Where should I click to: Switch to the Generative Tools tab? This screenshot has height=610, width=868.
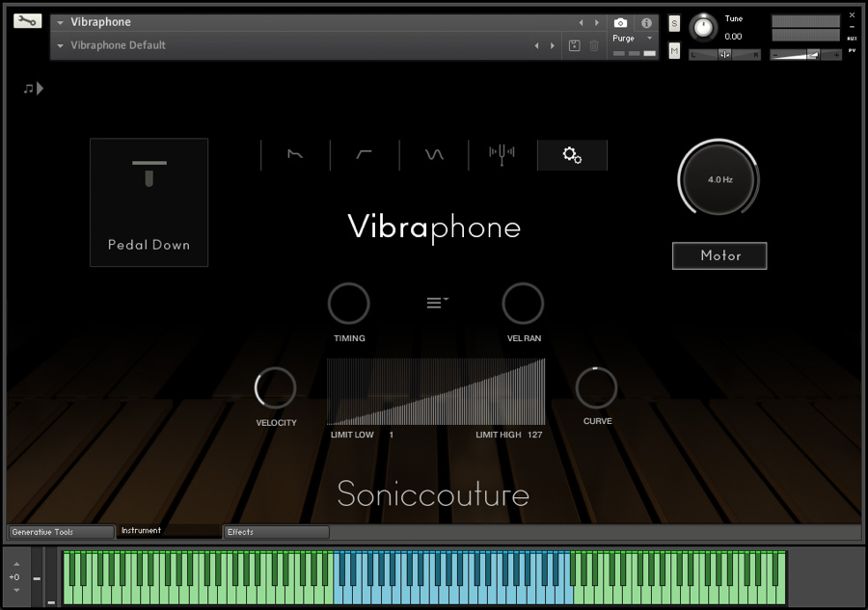(x=61, y=532)
